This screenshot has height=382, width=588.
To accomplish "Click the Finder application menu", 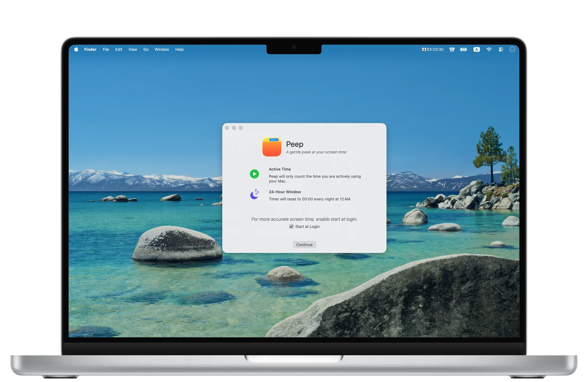I will [90, 49].
